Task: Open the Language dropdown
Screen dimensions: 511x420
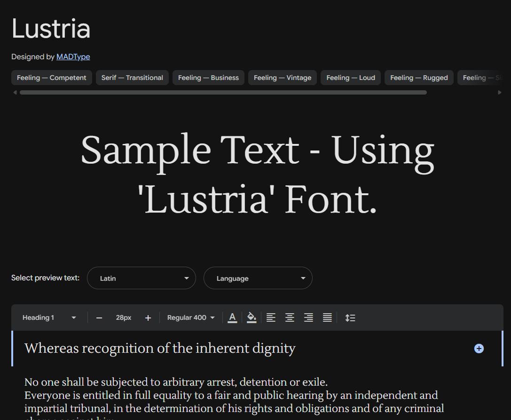Action: coord(258,278)
